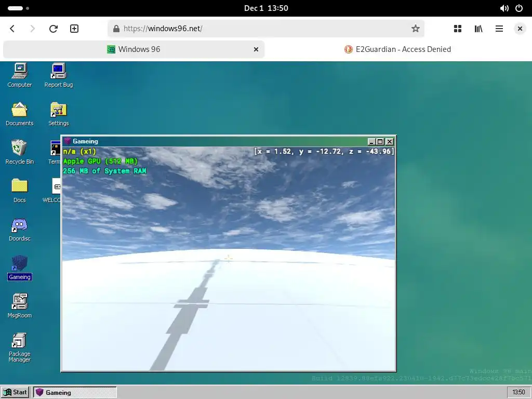Select the Gameing desktop shortcut
This screenshot has height=399, width=532.
20,268
